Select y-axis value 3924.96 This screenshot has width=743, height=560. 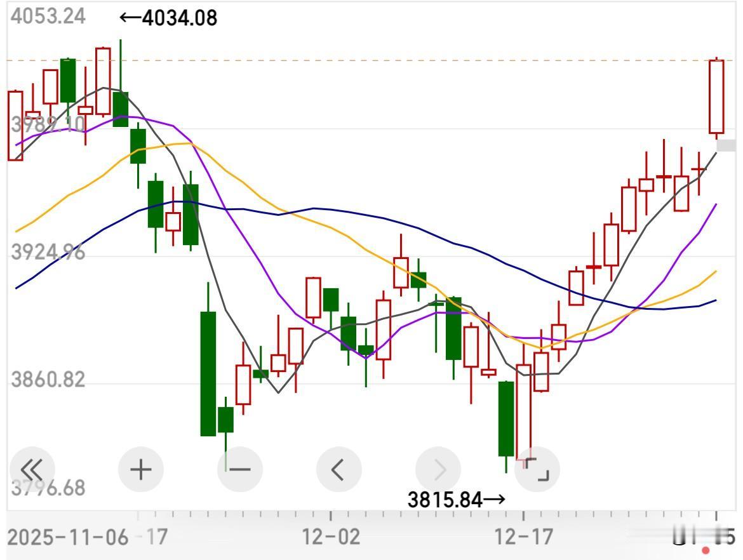pyautogui.click(x=48, y=251)
